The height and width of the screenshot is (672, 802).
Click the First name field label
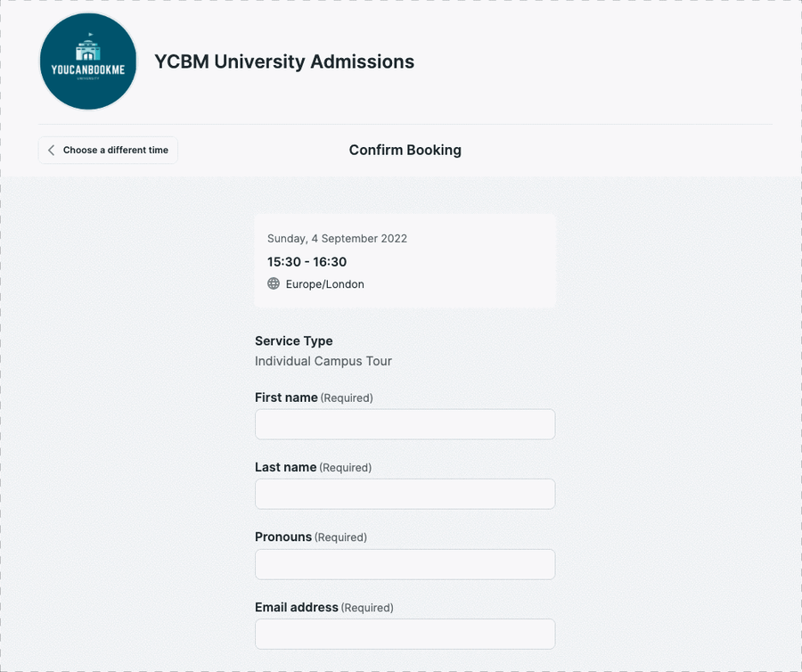(285, 397)
